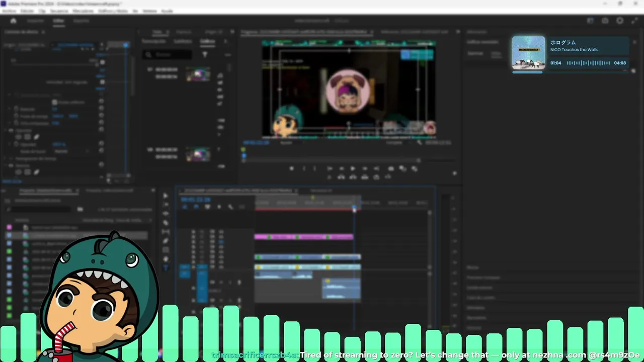This screenshot has width=644, height=362.
Task: Open the Text panel filter icon
Action: 205,54
